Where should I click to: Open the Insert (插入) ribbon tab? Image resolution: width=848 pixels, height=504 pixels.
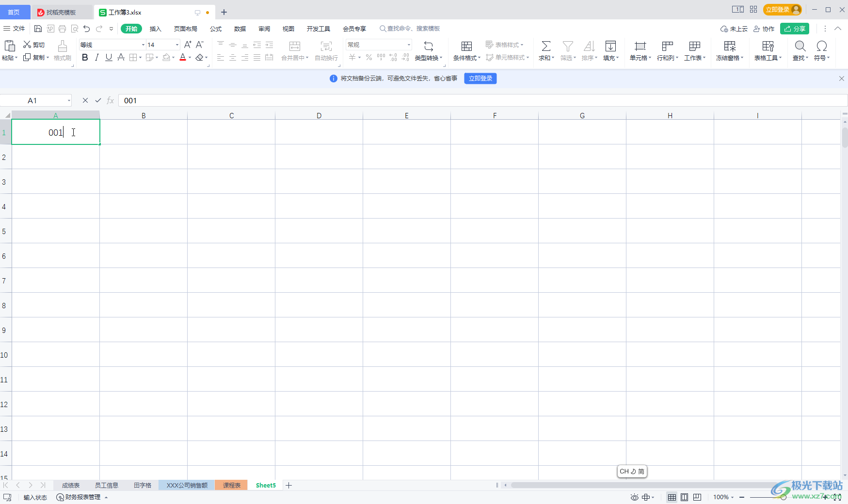[155, 29]
